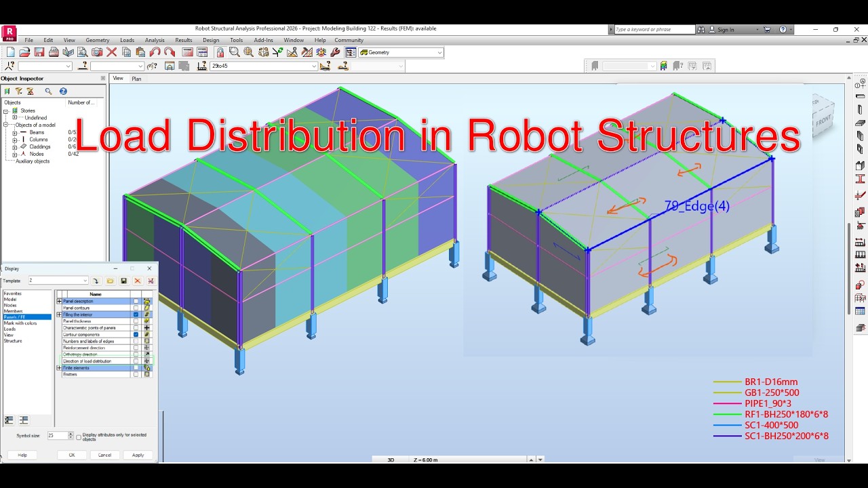Expand the Finite elements row
Screen dimensions: 868x488
[59, 367]
